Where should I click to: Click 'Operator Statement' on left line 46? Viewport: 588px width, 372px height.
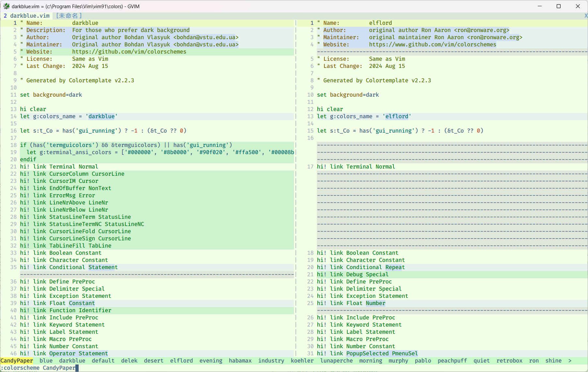(79, 353)
